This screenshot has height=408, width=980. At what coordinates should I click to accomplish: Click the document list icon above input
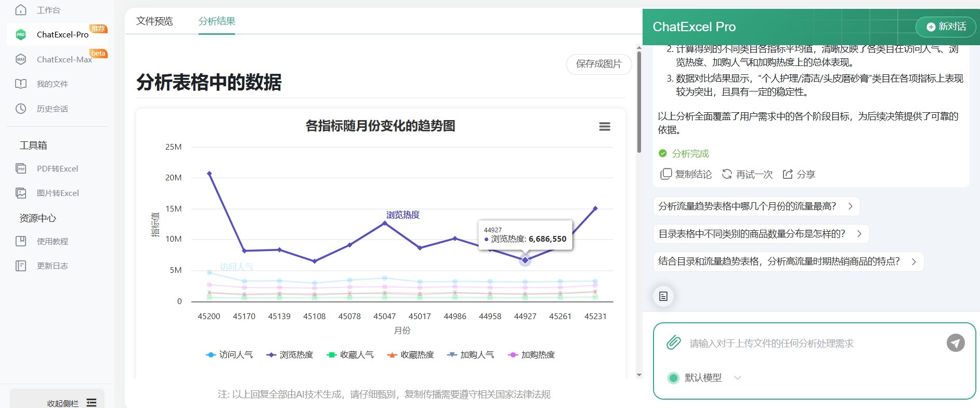point(663,296)
